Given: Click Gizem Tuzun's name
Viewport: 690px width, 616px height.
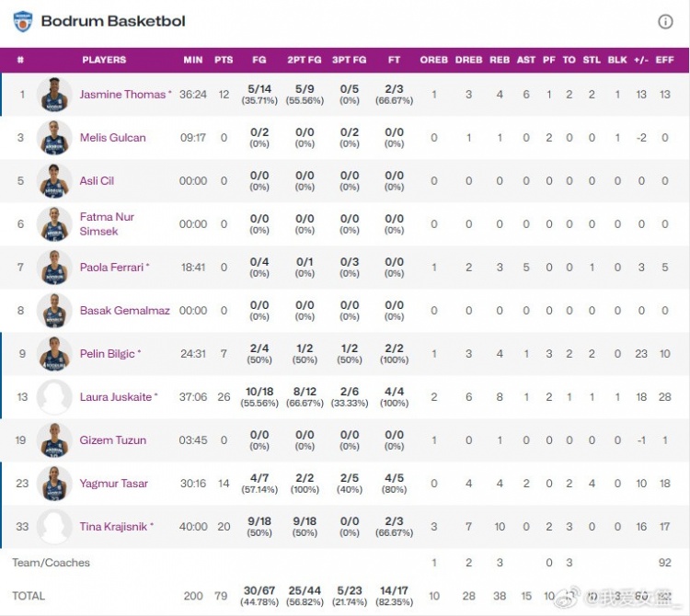Looking at the screenshot, I should tap(112, 440).
